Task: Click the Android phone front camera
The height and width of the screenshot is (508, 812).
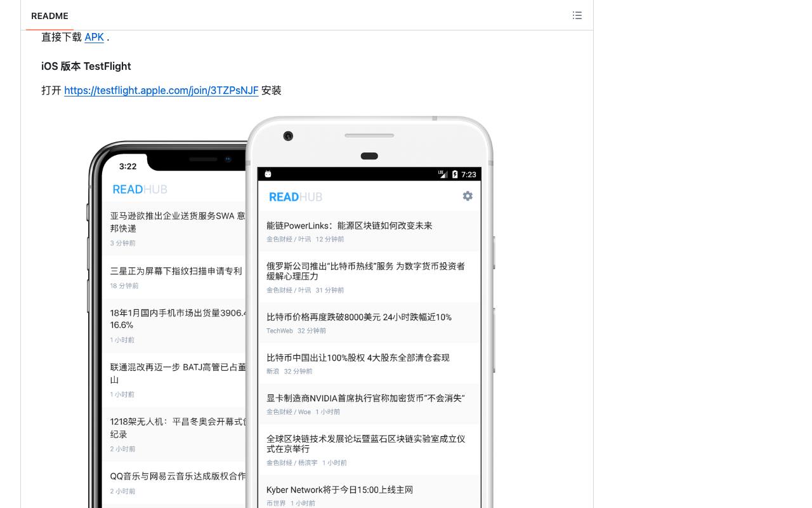Action: click(288, 136)
